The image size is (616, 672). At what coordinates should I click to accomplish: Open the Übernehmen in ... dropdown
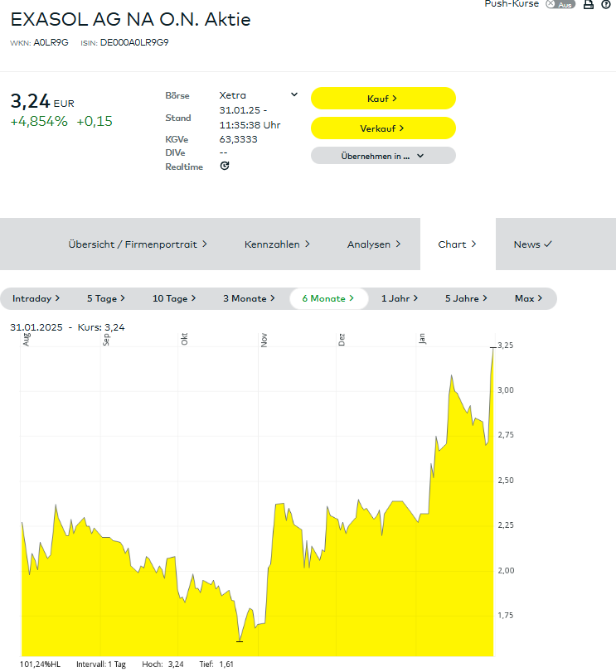(x=383, y=156)
